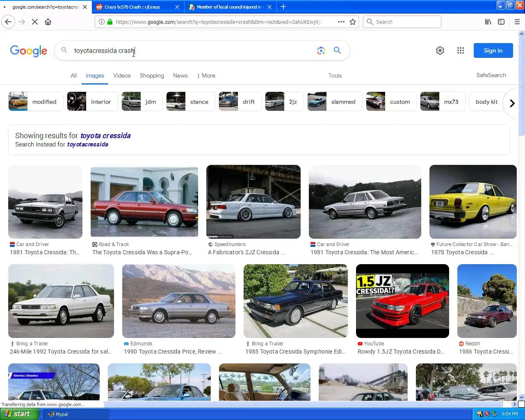Filter images by mx73 chip
Screen dimensions: 525x420
(443, 102)
